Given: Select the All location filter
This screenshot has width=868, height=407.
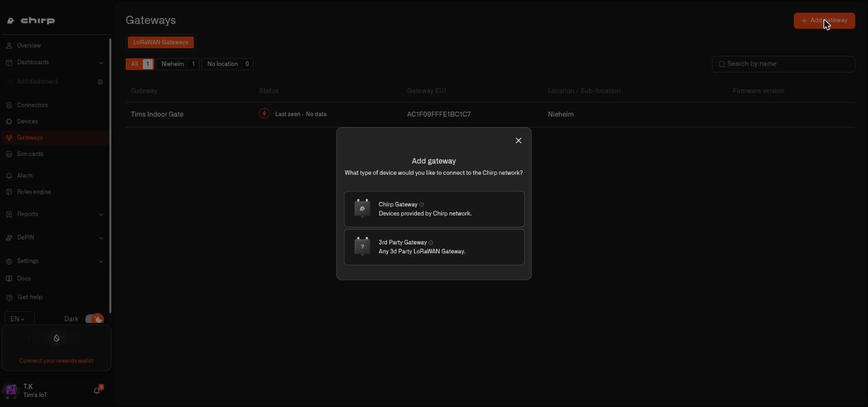Looking at the screenshot, I should coord(139,64).
